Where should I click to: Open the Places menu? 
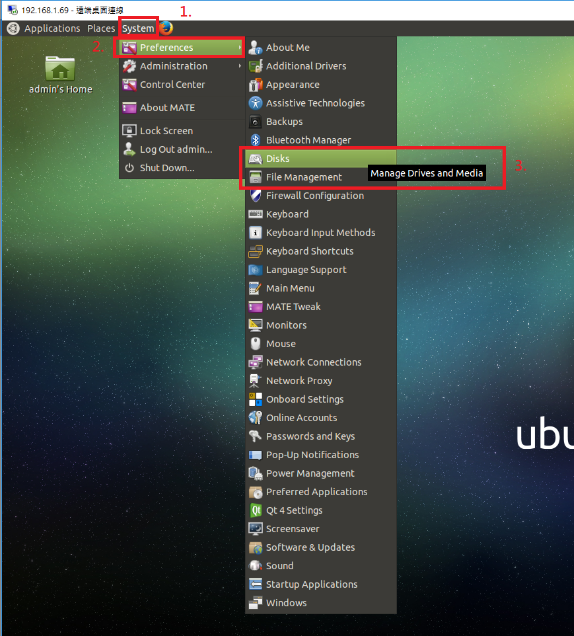click(101, 28)
